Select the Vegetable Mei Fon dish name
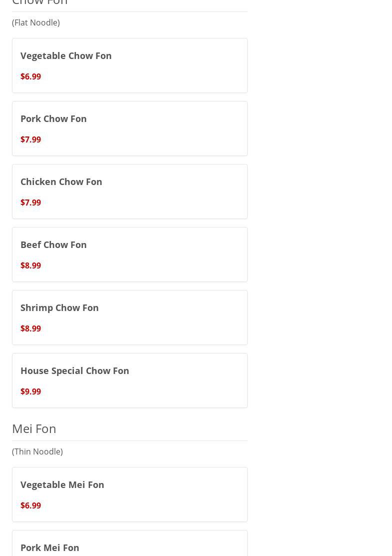Image resolution: width=392 pixels, height=556 pixels. pyautogui.click(x=62, y=484)
